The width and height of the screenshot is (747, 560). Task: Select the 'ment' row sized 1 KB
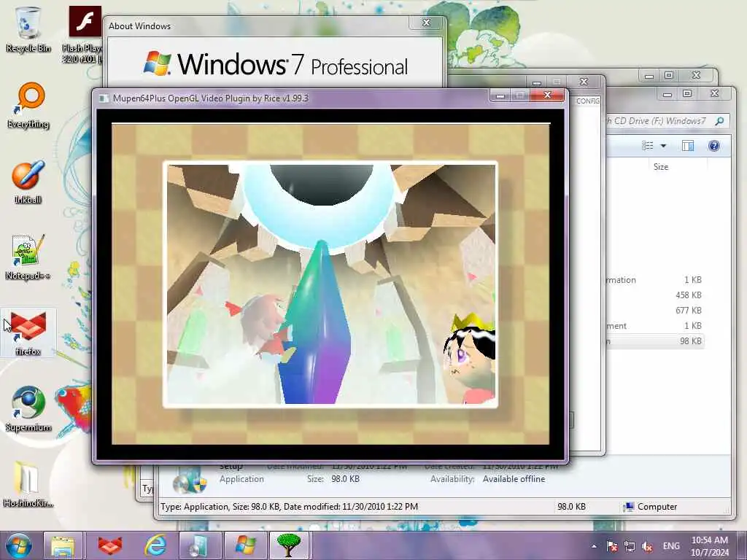click(655, 326)
